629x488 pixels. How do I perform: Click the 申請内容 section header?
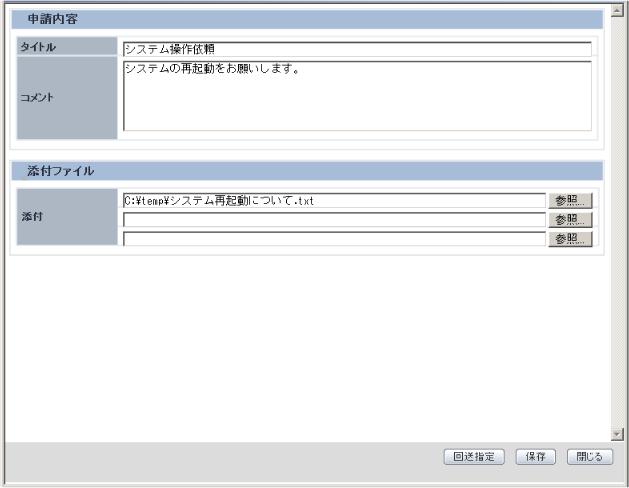(307, 19)
